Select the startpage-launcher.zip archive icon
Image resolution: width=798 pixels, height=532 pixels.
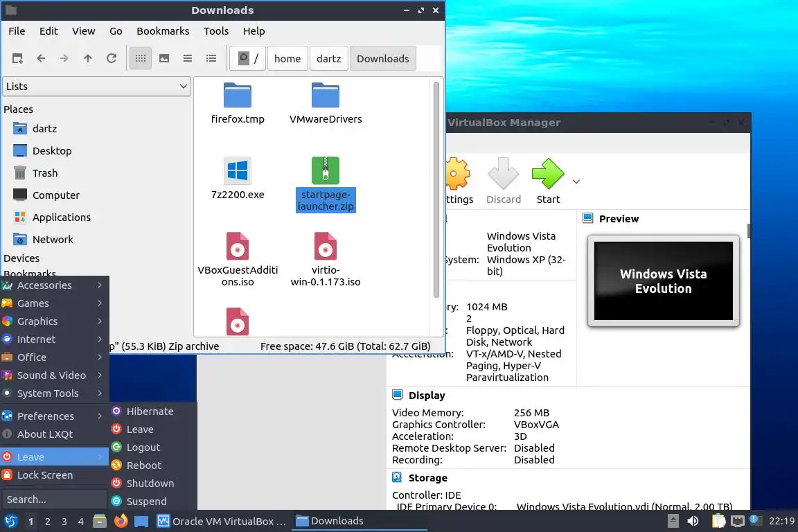click(326, 170)
